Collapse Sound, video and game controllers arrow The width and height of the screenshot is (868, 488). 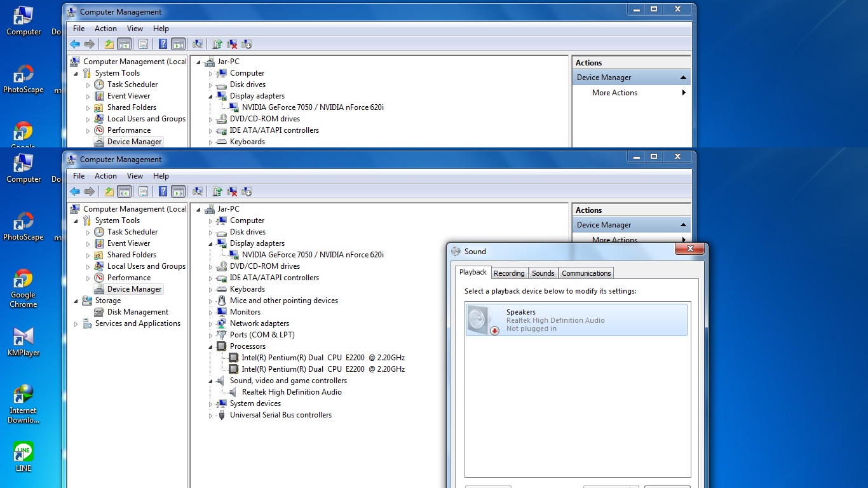tap(210, 381)
